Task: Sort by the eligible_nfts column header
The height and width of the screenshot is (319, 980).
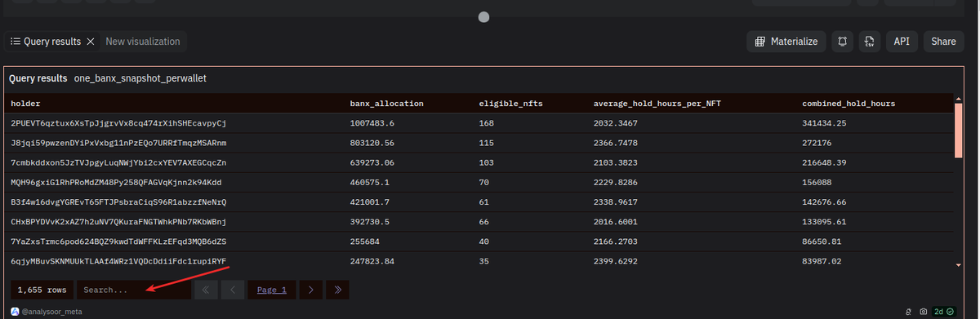Action: (510, 104)
